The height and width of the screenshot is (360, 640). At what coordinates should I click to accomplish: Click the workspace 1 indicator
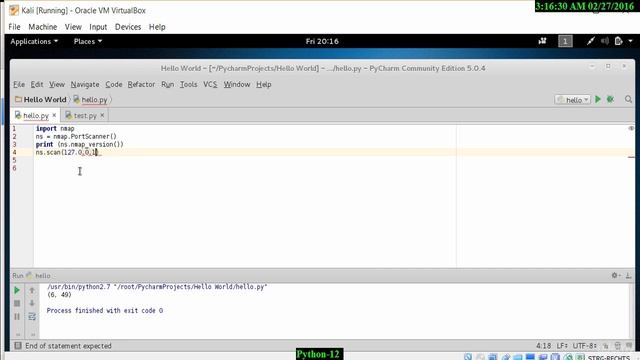pyautogui.click(x=565, y=41)
